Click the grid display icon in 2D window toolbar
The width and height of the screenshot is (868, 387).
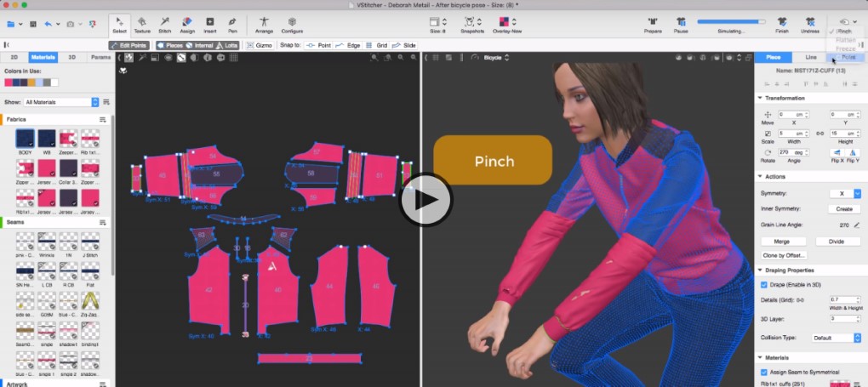click(234, 58)
